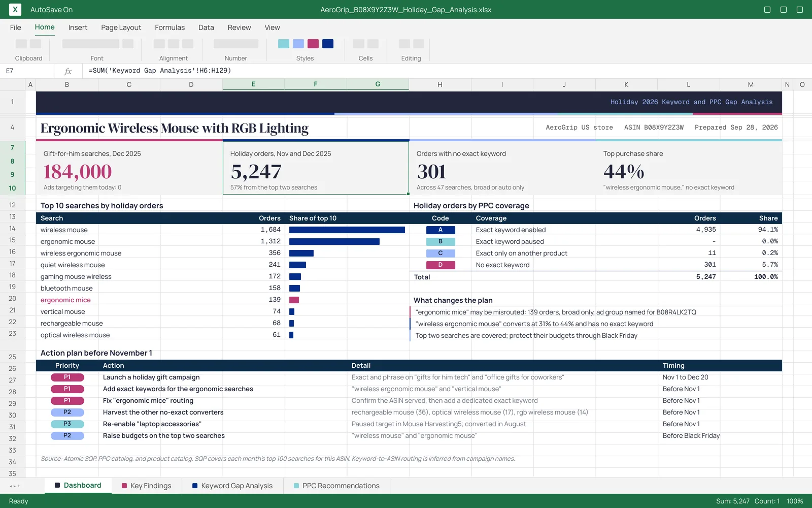
Task: Open the Page Layout ribbon tab
Action: 121,27
